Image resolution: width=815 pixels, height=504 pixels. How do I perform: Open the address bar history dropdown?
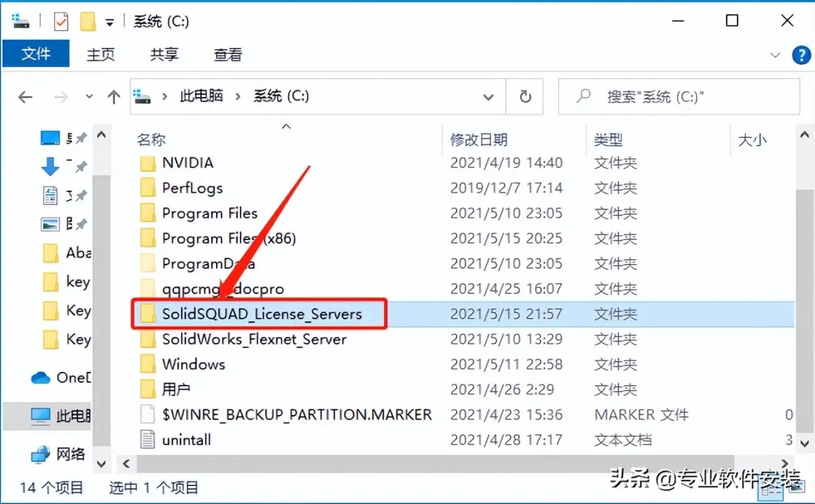[488, 96]
